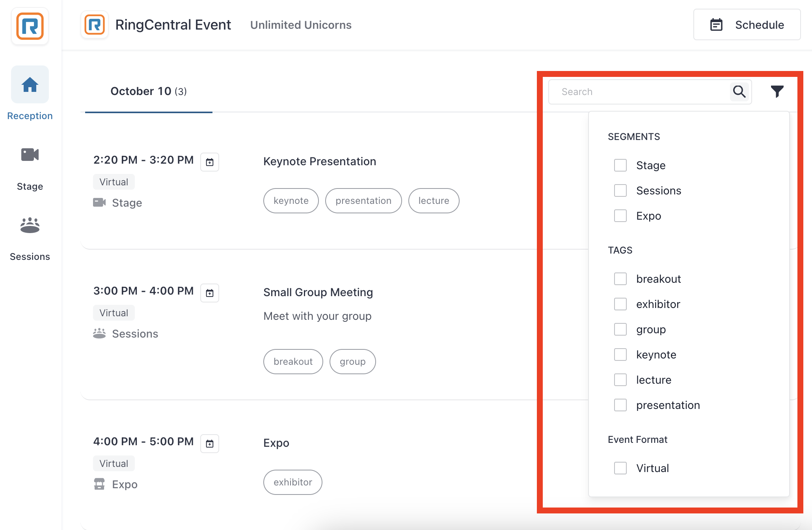The width and height of the screenshot is (812, 530).
Task: Open Stage from the sidebar camera icon
Action: (x=30, y=155)
